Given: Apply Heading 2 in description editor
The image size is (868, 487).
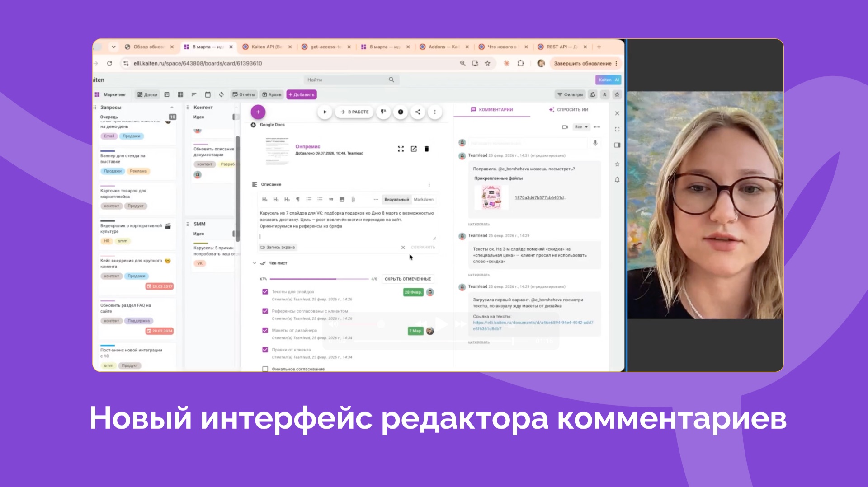Looking at the screenshot, I should pos(276,199).
